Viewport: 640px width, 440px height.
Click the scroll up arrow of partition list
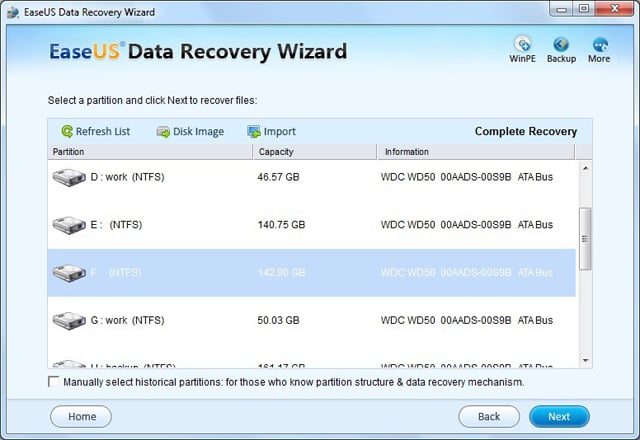pyautogui.click(x=585, y=168)
